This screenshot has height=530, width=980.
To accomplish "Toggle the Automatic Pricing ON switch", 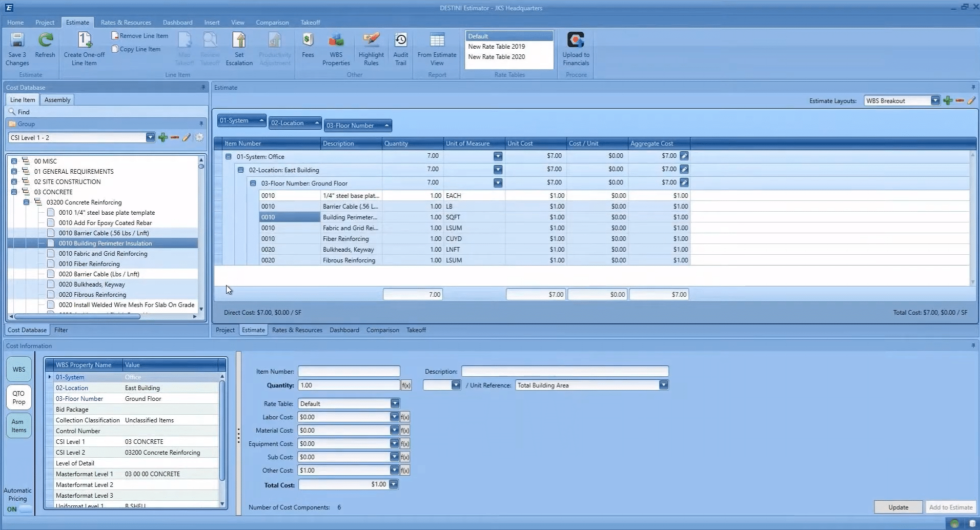I will [24, 509].
